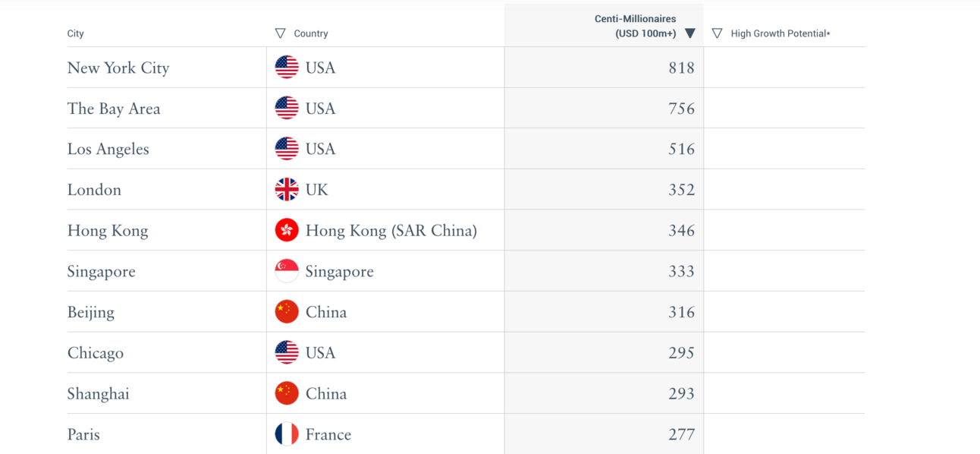Click the France flag icon in Paris row

(287, 434)
